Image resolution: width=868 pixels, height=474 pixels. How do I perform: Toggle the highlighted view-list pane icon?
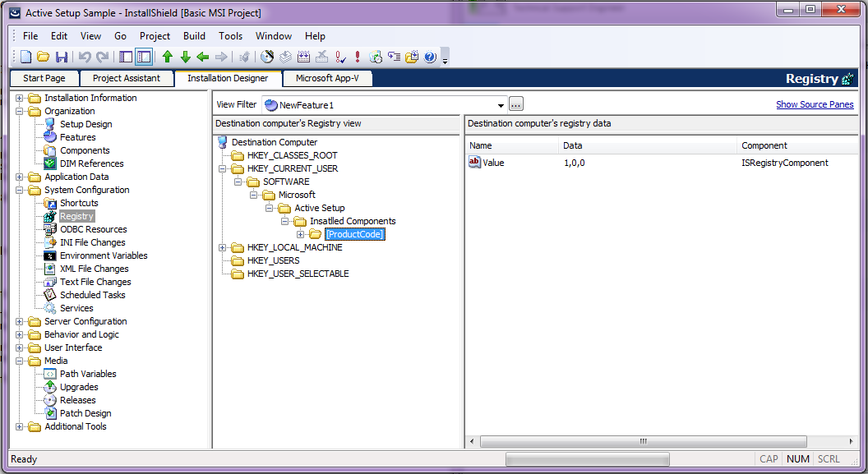click(144, 57)
